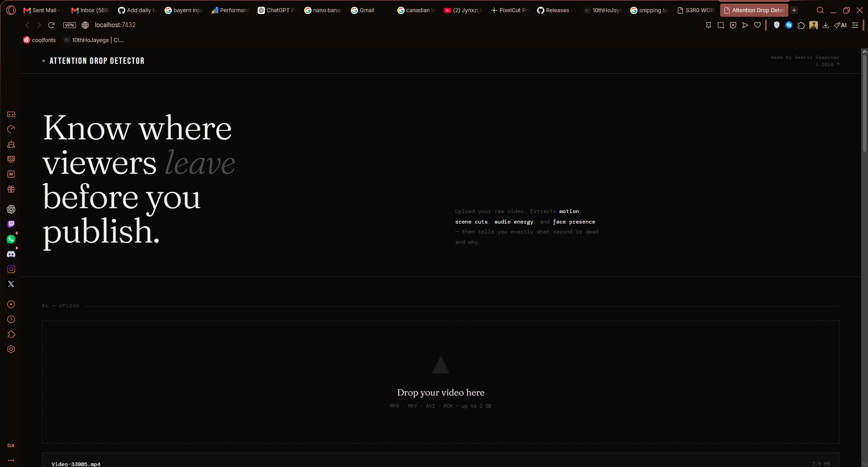
Task: Open the tab search magnifier icon
Action: coord(820,10)
